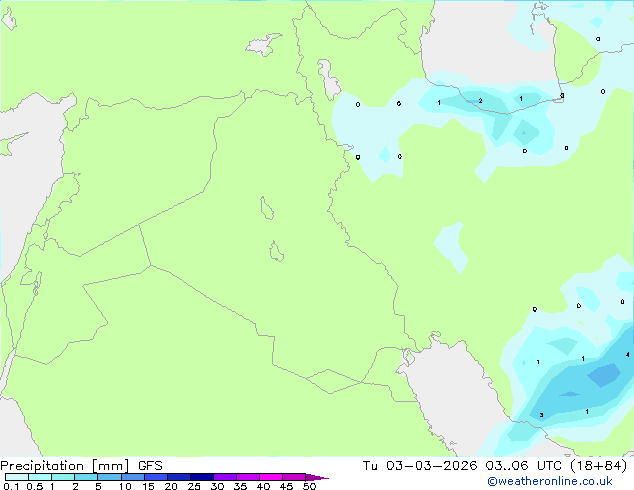Click the over-50 mm arrow tip on legend
This screenshot has height=490, width=634.
317,477
